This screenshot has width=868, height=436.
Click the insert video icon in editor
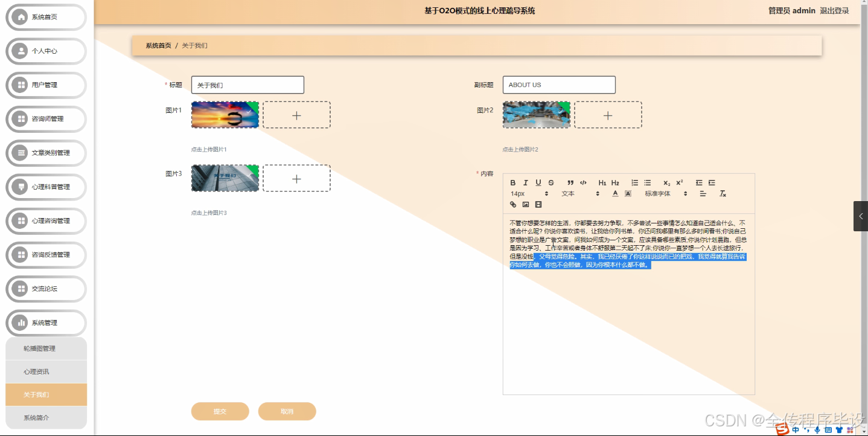(x=538, y=204)
